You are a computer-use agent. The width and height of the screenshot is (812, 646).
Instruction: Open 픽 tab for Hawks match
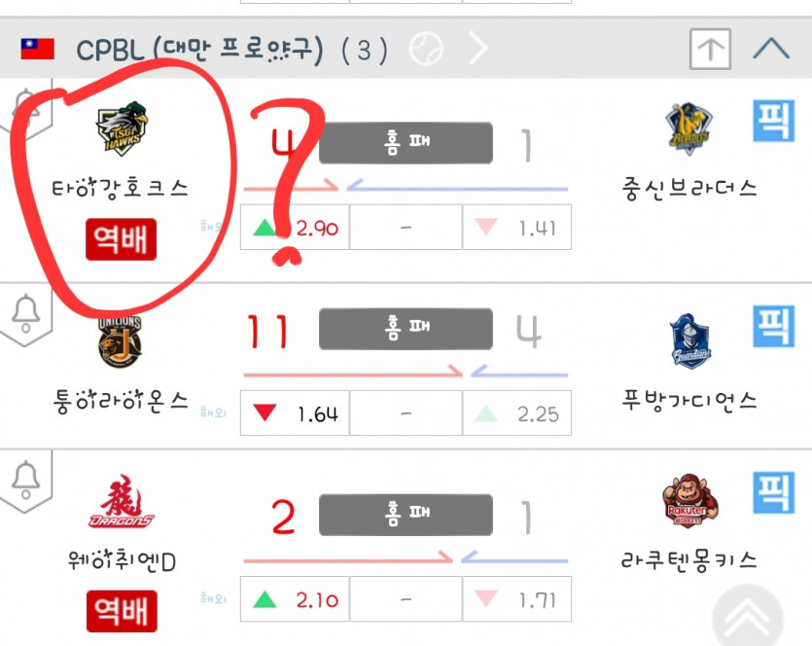[x=774, y=121]
